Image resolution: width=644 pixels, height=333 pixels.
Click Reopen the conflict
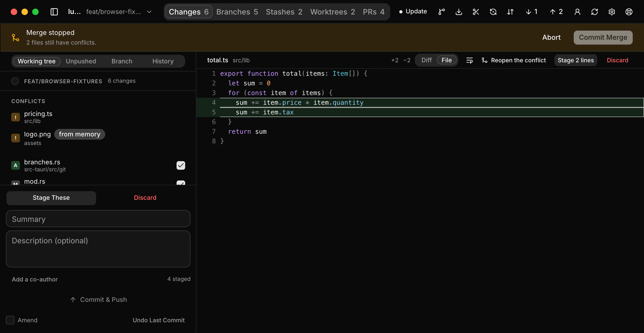[x=514, y=60]
